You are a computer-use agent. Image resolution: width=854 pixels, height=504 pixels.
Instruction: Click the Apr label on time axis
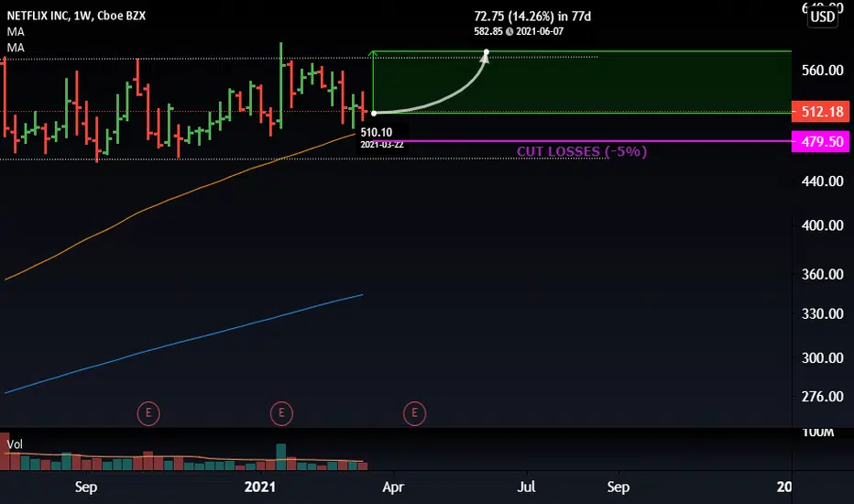[393, 487]
